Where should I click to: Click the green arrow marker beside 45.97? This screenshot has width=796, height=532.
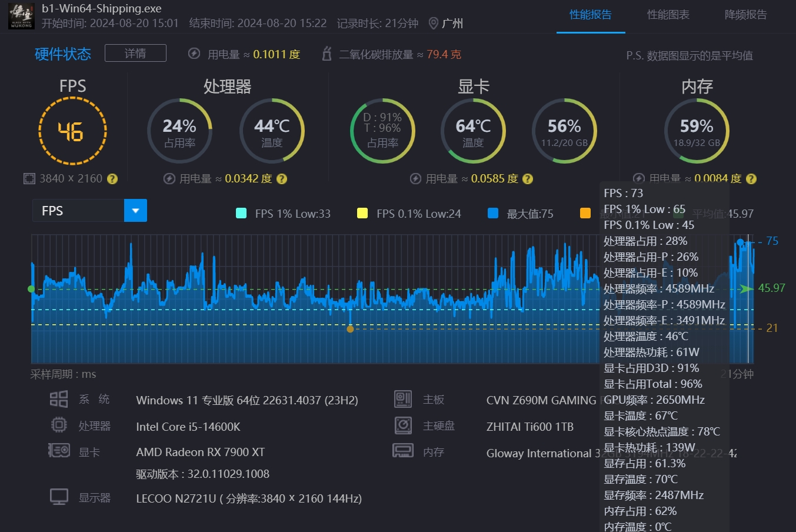click(747, 288)
